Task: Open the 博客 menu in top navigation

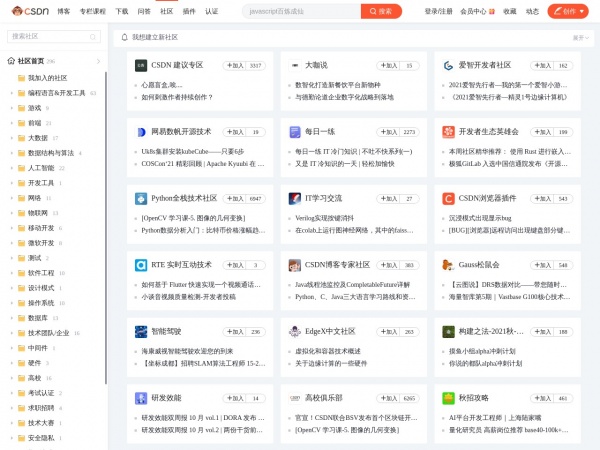Action: pyautogui.click(x=64, y=11)
